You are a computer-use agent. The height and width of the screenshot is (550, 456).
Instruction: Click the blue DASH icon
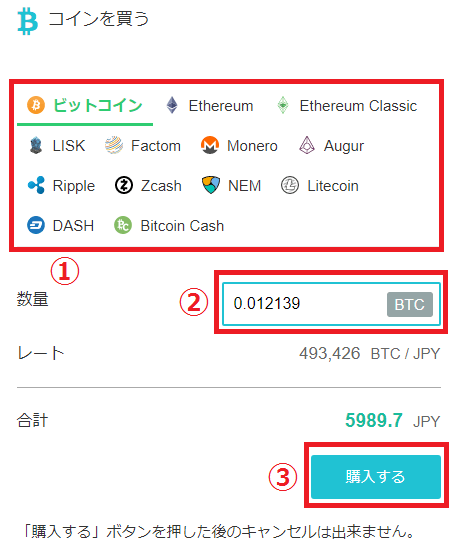click(x=36, y=225)
